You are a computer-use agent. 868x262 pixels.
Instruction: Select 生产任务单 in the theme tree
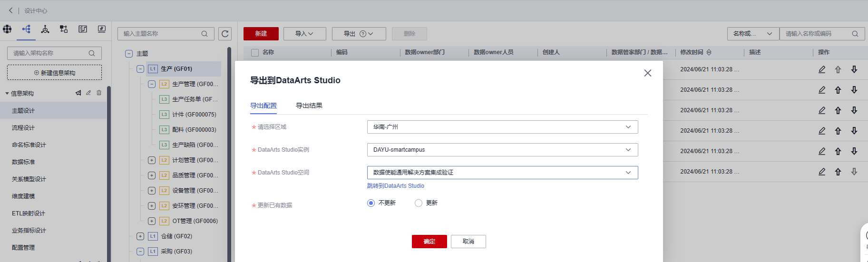(x=195, y=99)
